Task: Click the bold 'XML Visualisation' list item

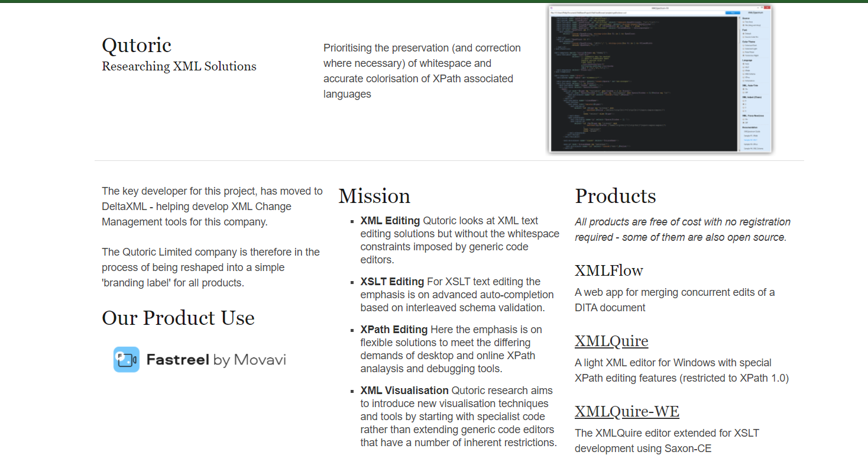Action: 404,391
